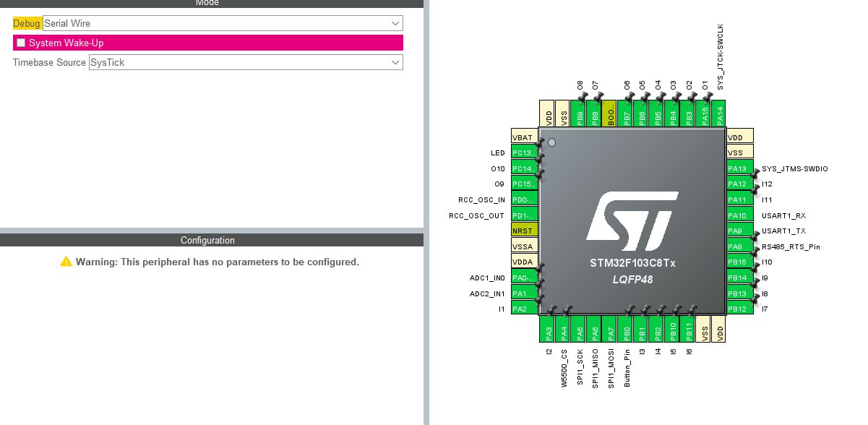
Task: Select pin PB4 labeled O3
Action: (x=672, y=114)
